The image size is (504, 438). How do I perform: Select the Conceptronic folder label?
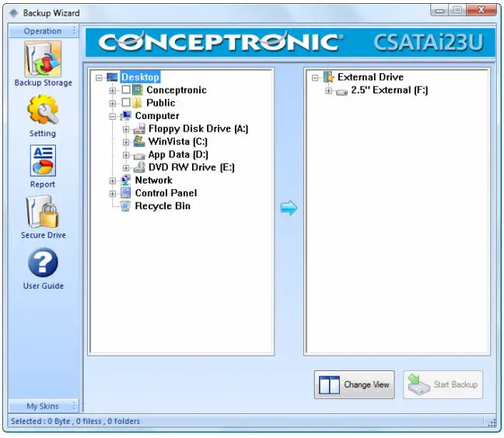click(x=177, y=90)
